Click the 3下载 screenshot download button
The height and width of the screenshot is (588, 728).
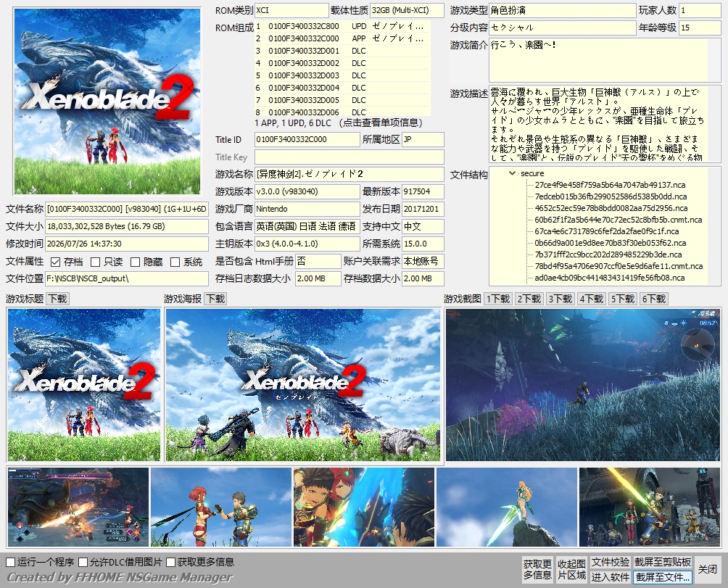[x=561, y=299]
